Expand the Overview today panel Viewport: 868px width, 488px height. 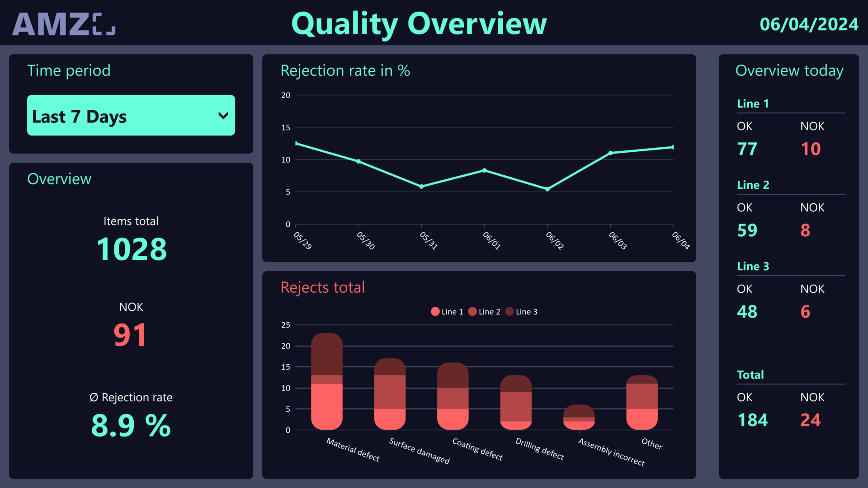(789, 70)
